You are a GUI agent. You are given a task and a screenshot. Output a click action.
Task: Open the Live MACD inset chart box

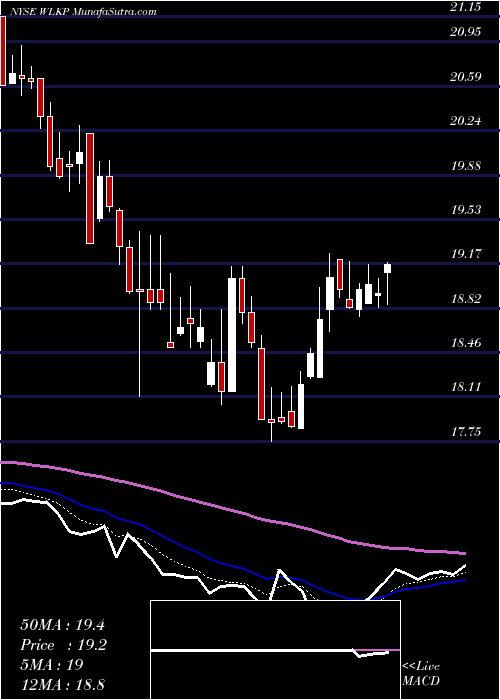click(275, 650)
